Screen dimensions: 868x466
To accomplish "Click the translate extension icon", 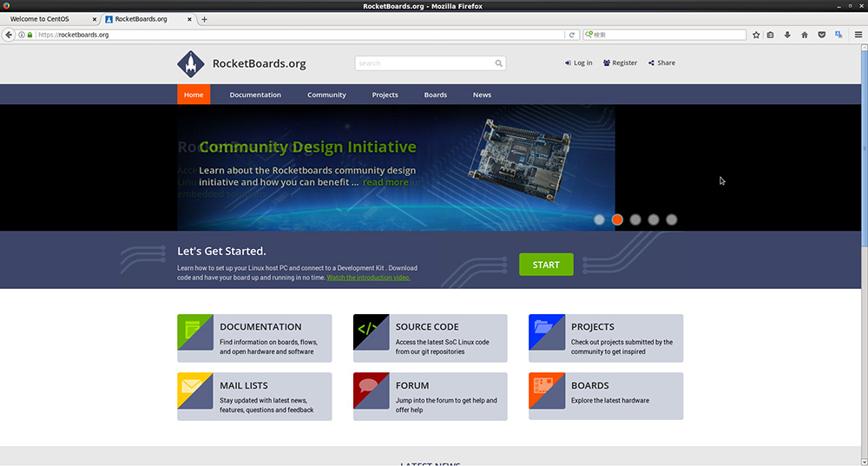I will point(838,35).
